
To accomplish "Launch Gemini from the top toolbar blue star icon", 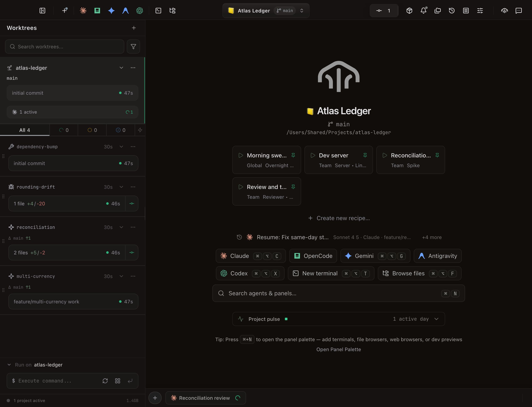I will click(x=111, y=11).
